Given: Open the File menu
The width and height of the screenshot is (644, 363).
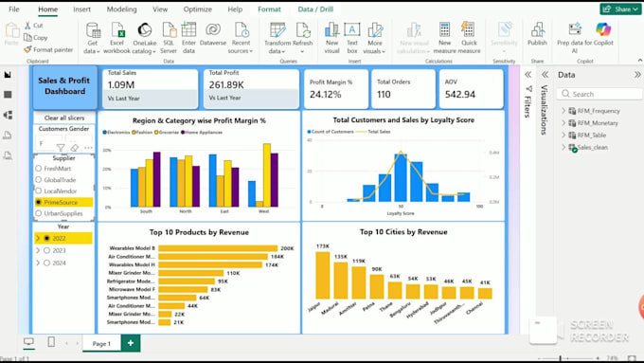Looking at the screenshot, I should 14,9.
